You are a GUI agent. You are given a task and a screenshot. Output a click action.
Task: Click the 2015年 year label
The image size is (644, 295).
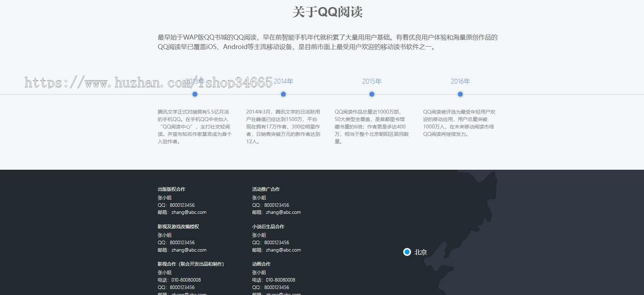point(372,82)
